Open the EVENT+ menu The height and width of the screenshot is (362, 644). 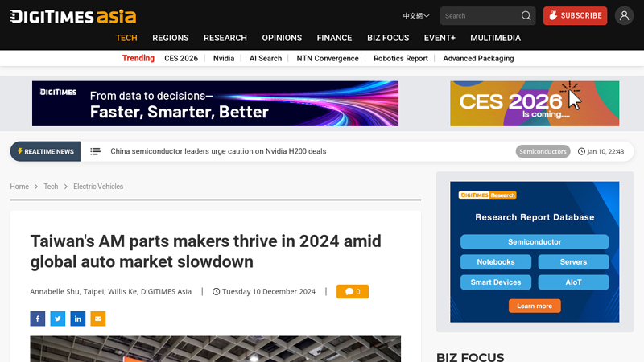(440, 38)
